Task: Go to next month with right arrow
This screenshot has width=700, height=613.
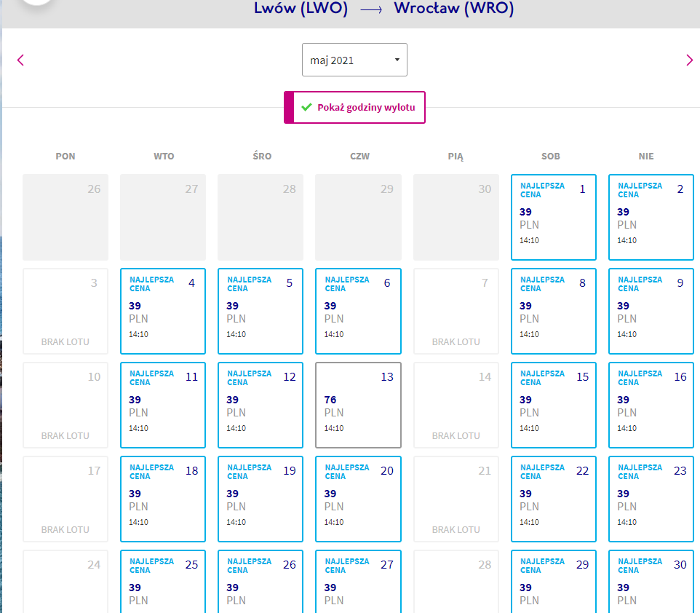Action: coord(689,60)
